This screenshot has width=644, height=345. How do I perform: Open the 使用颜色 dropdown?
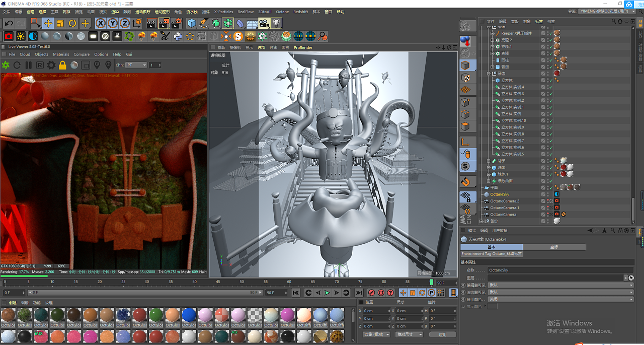560,299
